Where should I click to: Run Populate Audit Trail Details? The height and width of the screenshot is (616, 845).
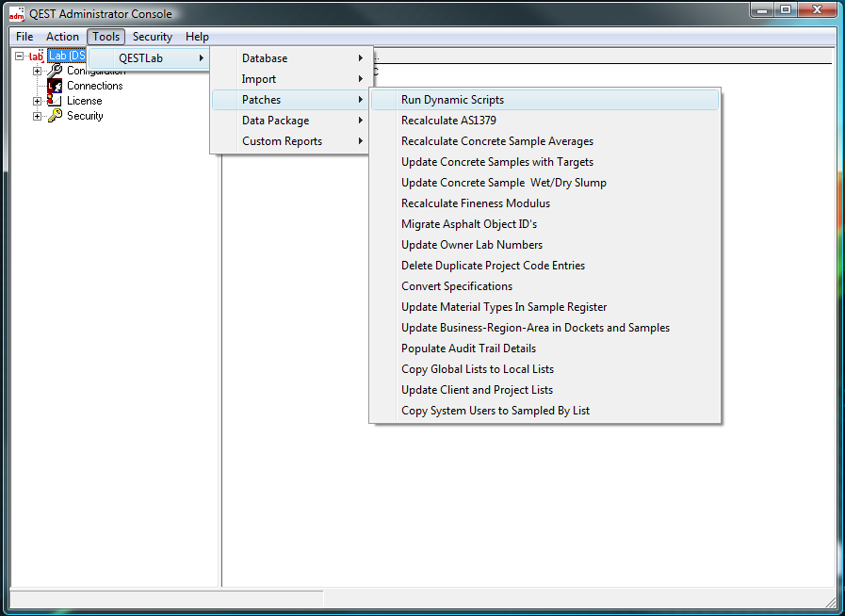(468, 349)
